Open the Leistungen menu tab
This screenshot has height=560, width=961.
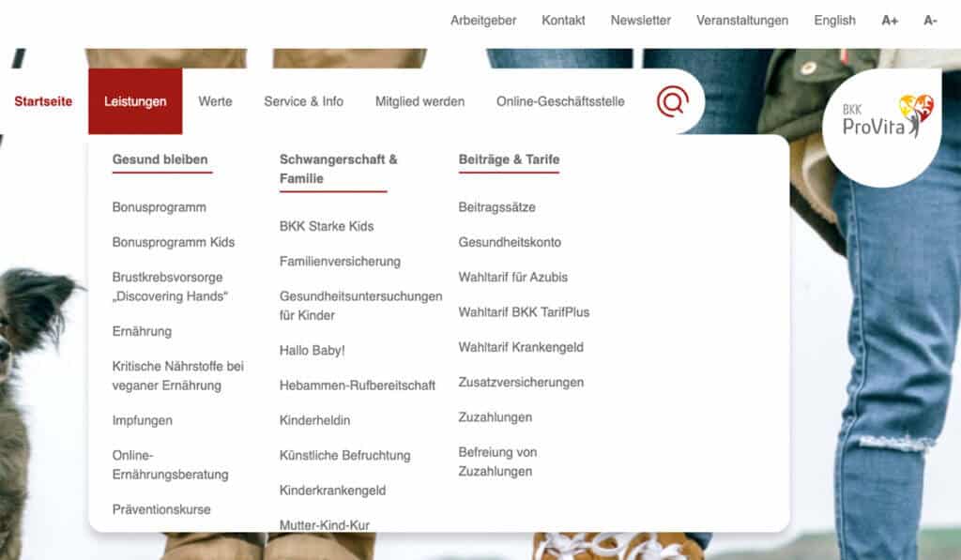135,101
